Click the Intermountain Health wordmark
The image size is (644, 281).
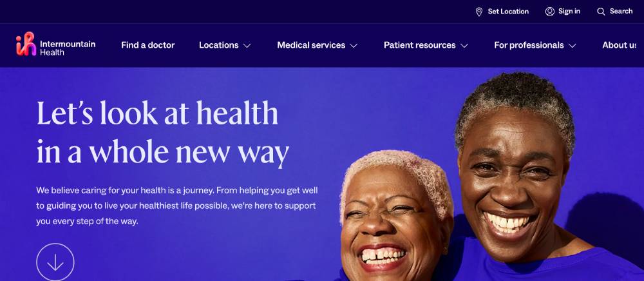coord(68,48)
